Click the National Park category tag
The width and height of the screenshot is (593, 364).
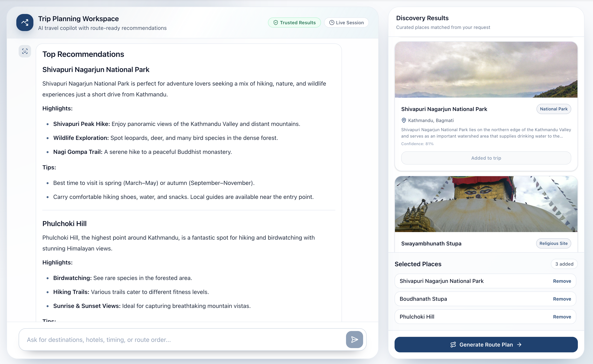(x=554, y=109)
